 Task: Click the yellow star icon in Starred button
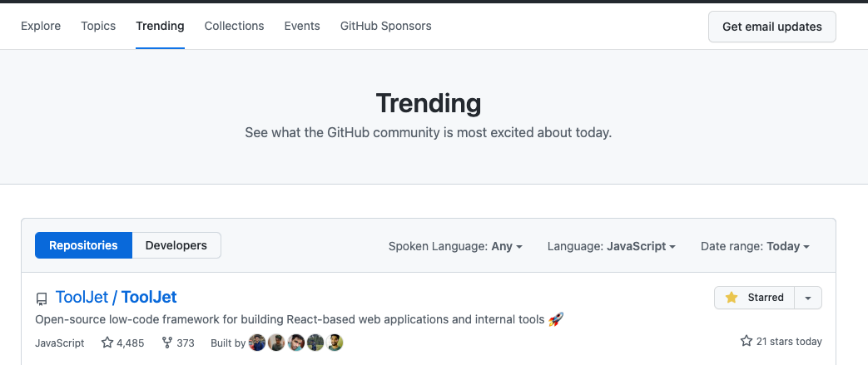tap(732, 298)
